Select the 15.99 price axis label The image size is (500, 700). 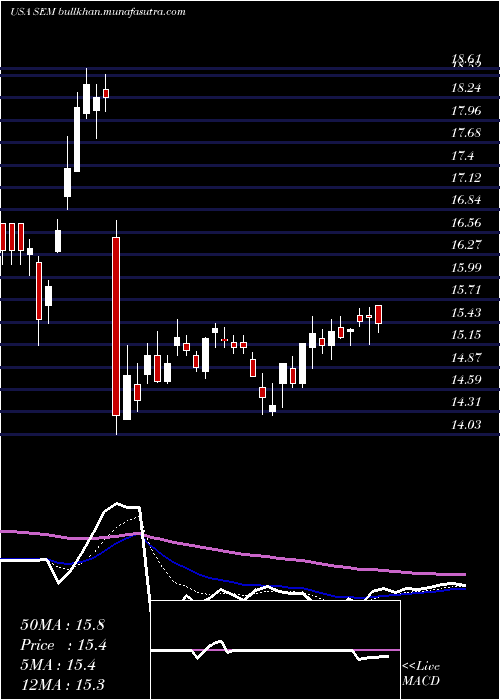pos(466,267)
